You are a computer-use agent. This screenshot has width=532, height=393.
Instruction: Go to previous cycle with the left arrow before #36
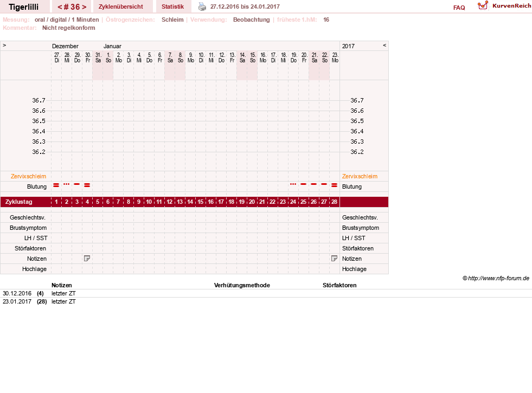(60, 7)
